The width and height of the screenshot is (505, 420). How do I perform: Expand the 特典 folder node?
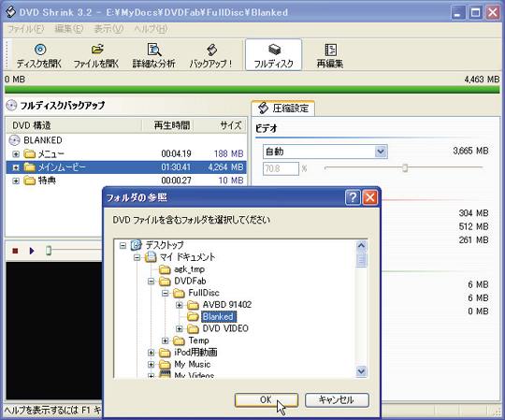pos(16,181)
